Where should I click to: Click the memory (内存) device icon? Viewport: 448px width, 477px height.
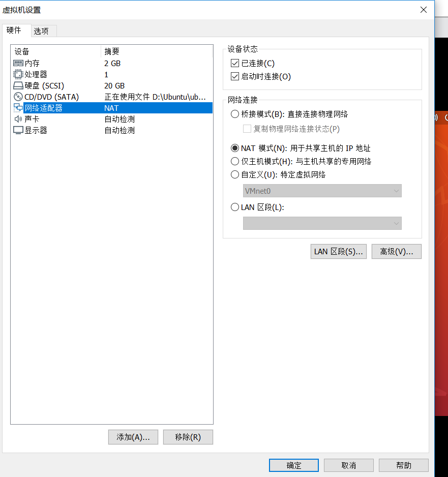(x=18, y=63)
